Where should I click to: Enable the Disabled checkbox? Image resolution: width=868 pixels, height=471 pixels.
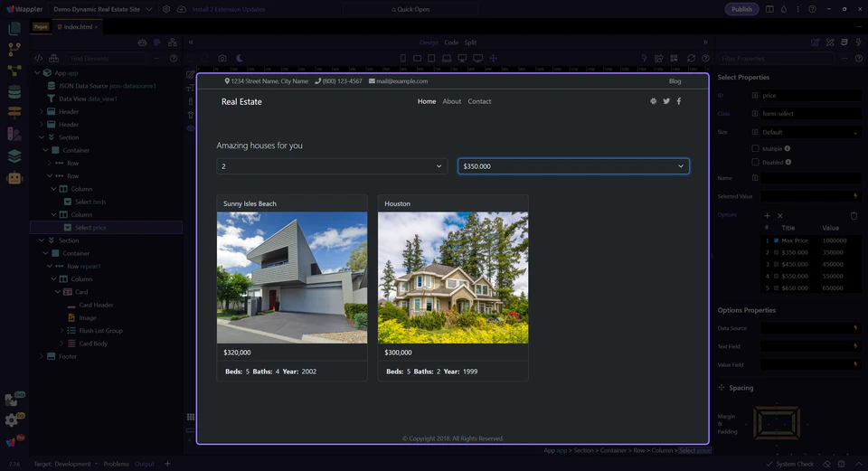[x=756, y=162]
